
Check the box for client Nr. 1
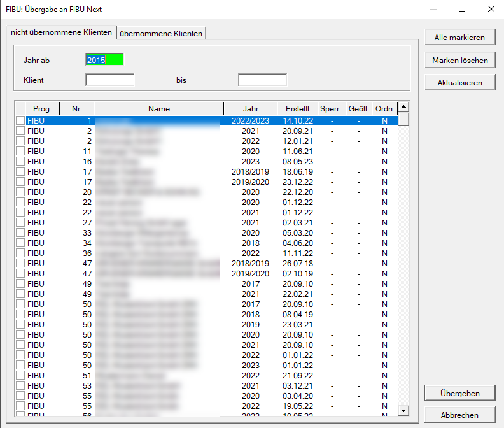pos(20,120)
